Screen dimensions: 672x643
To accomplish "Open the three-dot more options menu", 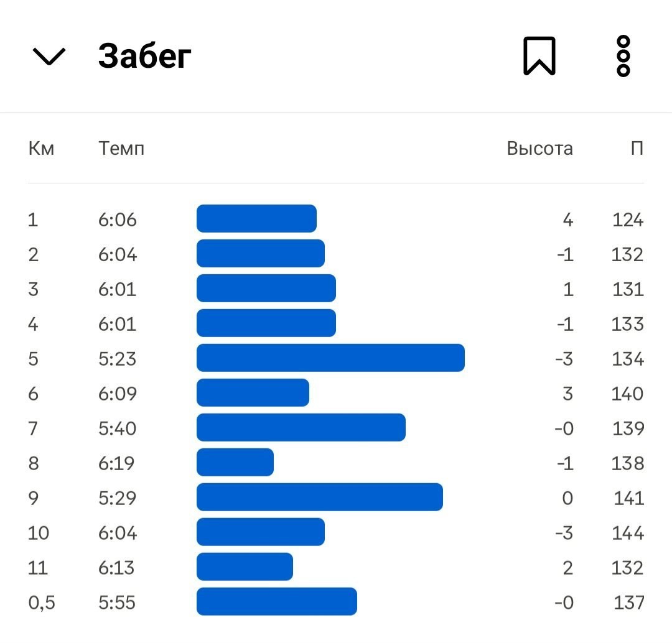I will pos(623,56).
